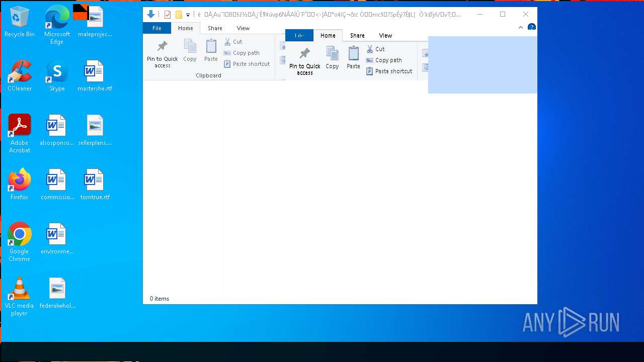
Task: Launch Skype from the desktop
Action: [57, 76]
